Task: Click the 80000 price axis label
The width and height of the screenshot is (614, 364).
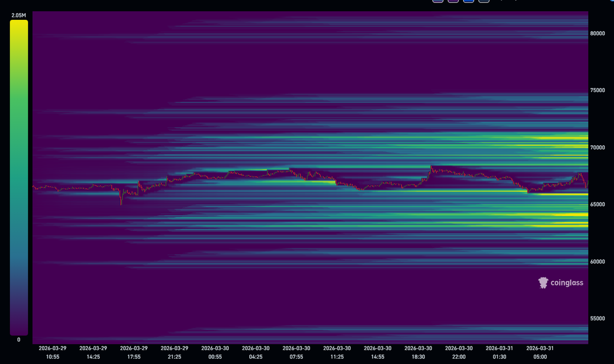Action: point(598,33)
